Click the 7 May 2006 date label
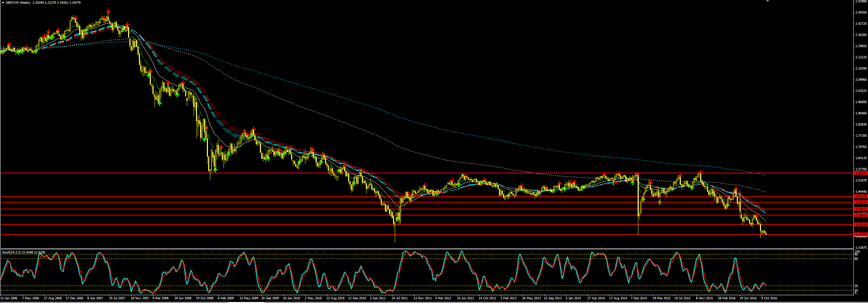Viewport: 868px width, 303px height. click(x=31, y=298)
